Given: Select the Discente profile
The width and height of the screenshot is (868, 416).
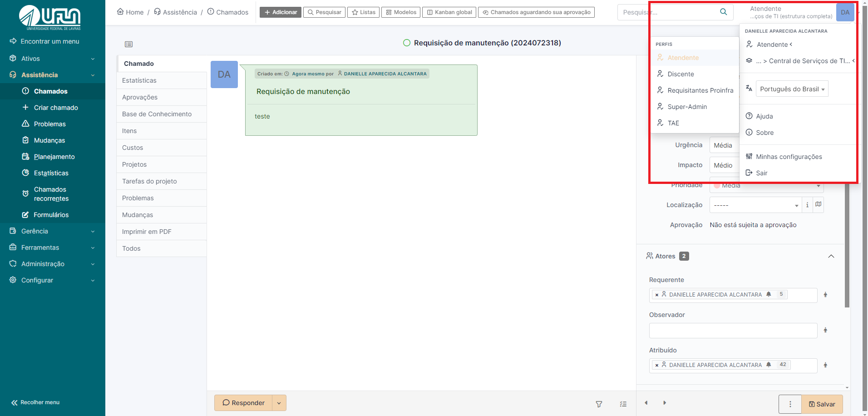Looking at the screenshot, I should (x=695, y=74).
